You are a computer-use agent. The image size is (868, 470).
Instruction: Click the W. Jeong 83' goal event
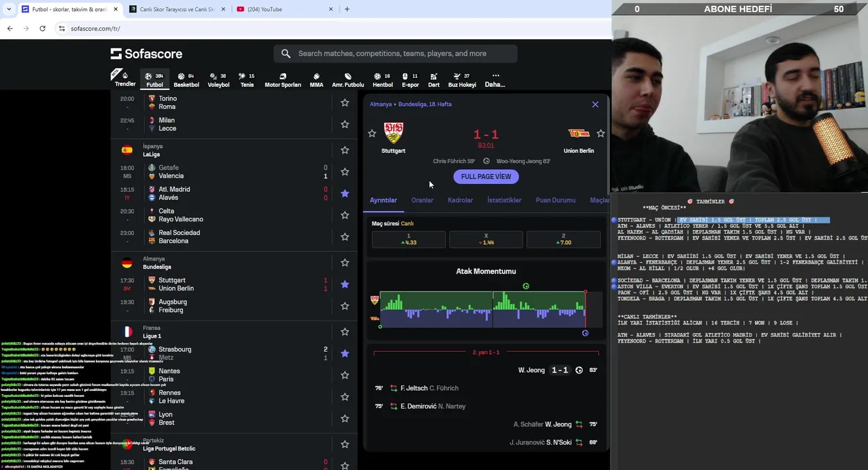click(x=487, y=370)
